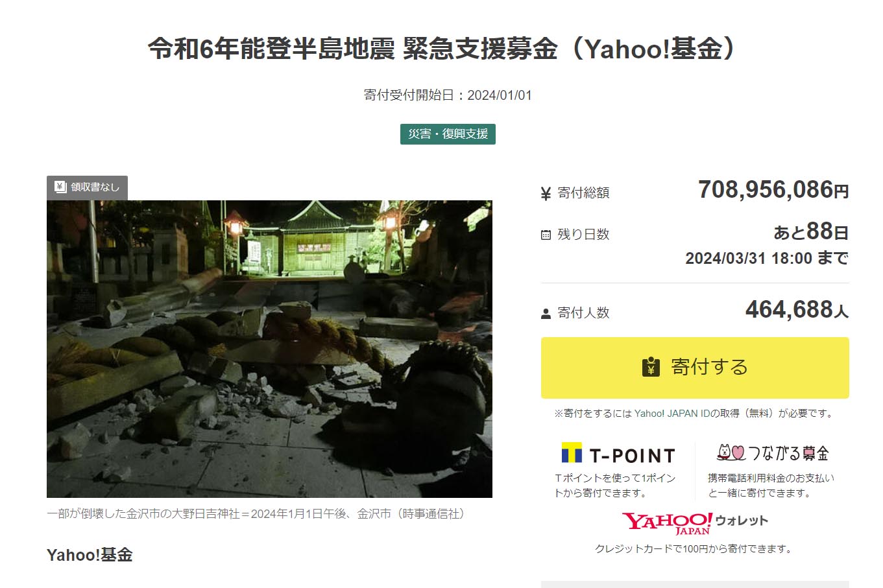Open the Yahoo! JAPAN ウォレット logo
This screenshot has width=883, height=588.
click(695, 523)
